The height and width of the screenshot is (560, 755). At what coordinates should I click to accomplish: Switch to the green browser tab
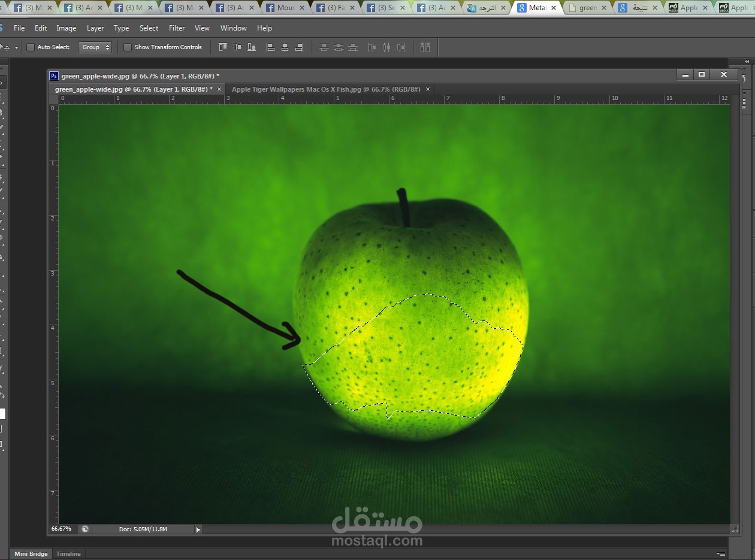[x=587, y=8]
